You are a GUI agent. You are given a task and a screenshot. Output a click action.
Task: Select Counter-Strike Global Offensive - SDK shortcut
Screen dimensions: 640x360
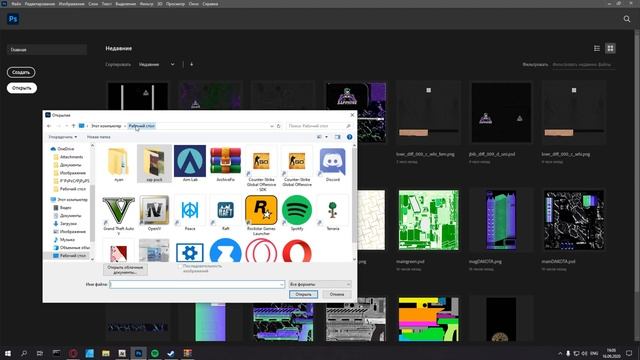pos(261,168)
